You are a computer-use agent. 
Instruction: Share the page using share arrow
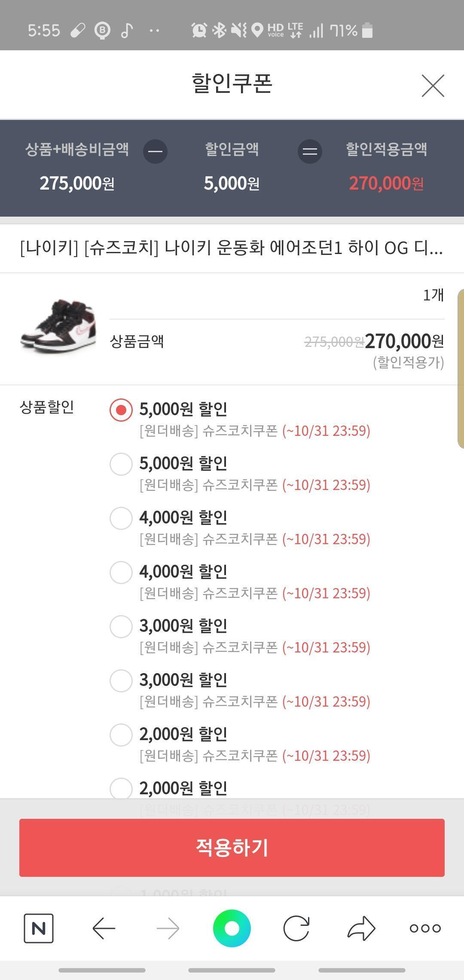point(361,928)
